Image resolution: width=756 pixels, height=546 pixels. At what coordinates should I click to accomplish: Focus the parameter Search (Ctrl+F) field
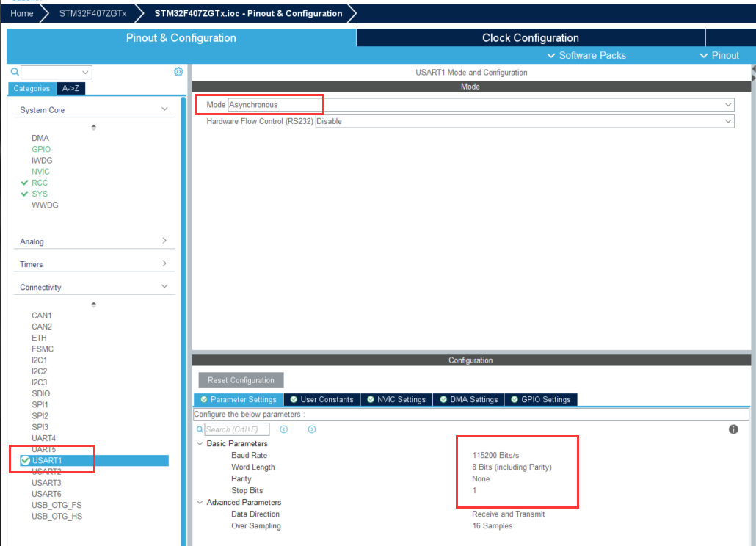(x=237, y=429)
